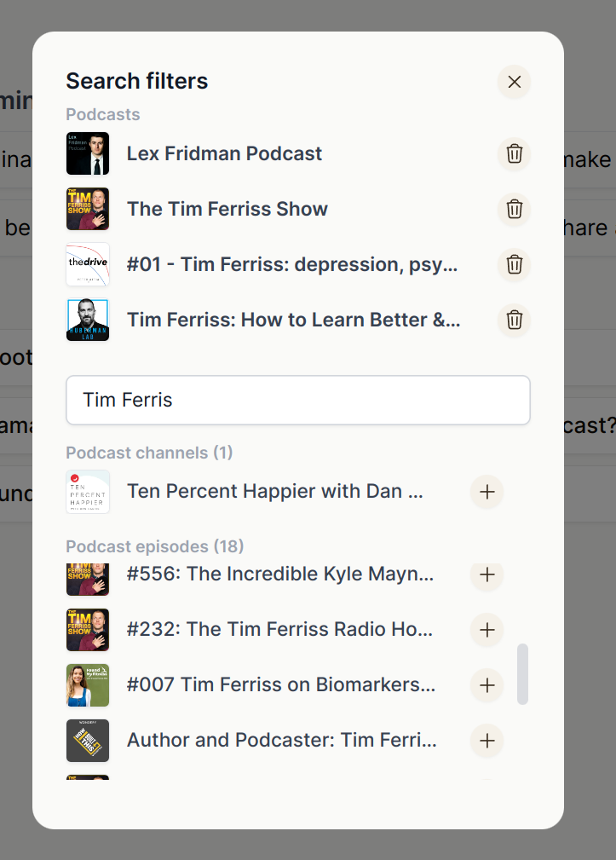Remove Lex Fridman Podcast filter with trash icon
Image resolution: width=616 pixels, height=860 pixels.
(x=514, y=153)
